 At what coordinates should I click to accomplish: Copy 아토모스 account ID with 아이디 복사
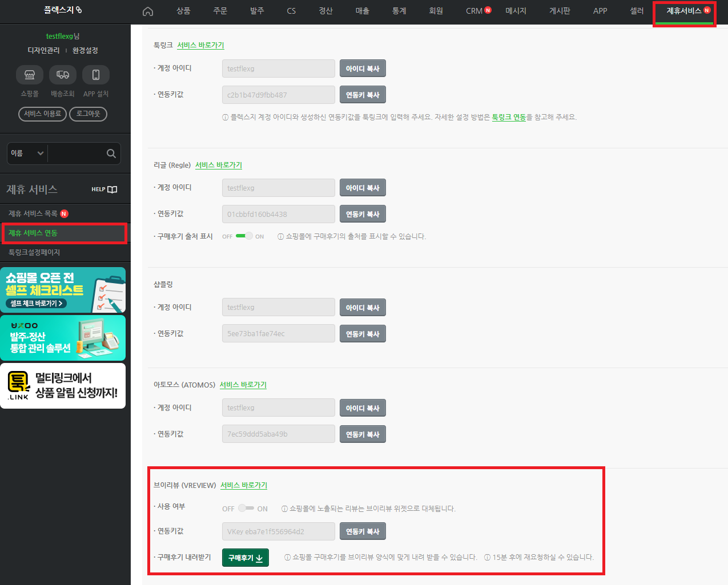pyautogui.click(x=363, y=408)
